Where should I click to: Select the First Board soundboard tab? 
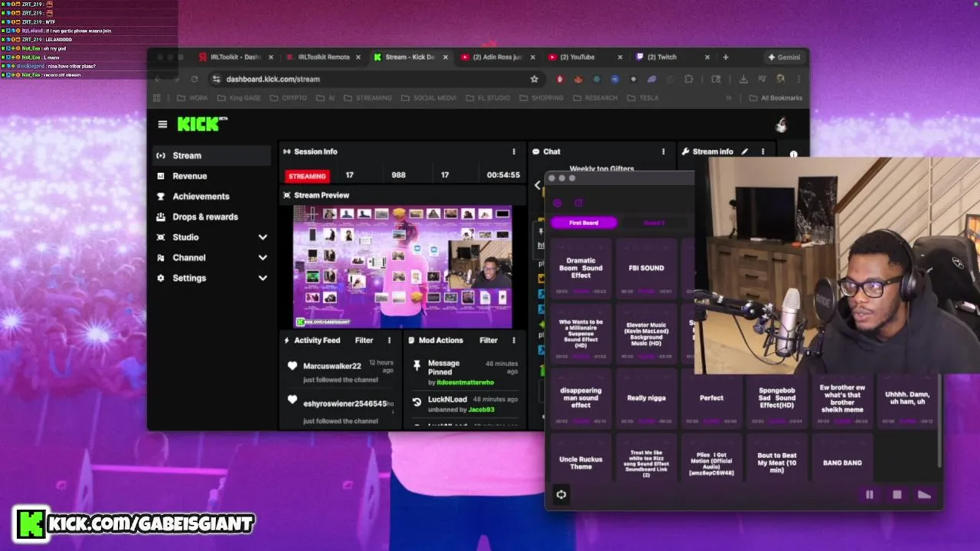583,223
